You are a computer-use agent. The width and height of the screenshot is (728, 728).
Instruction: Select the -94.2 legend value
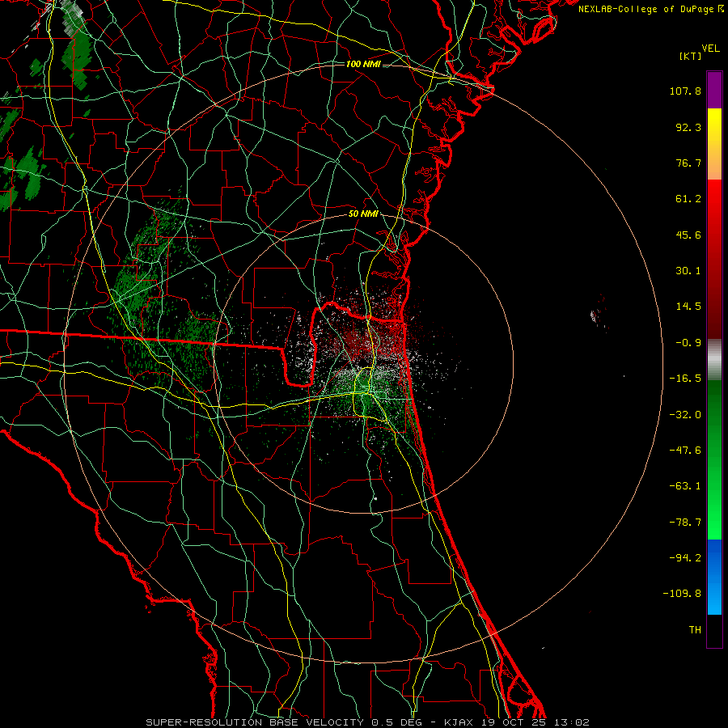[x=685, y=558]
